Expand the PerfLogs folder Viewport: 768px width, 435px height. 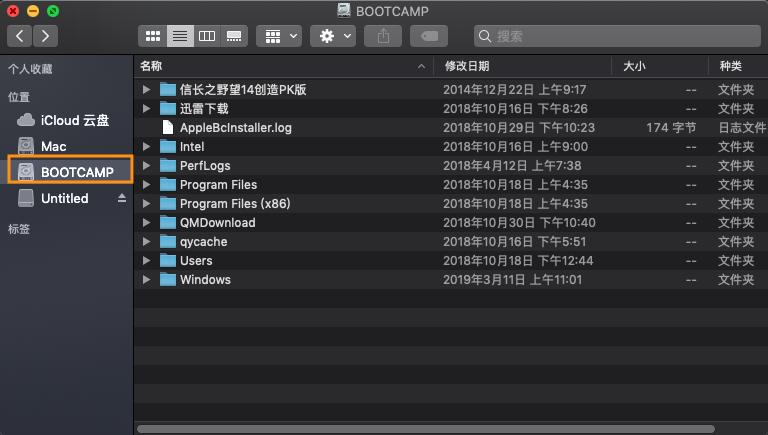tap(146, 165)
